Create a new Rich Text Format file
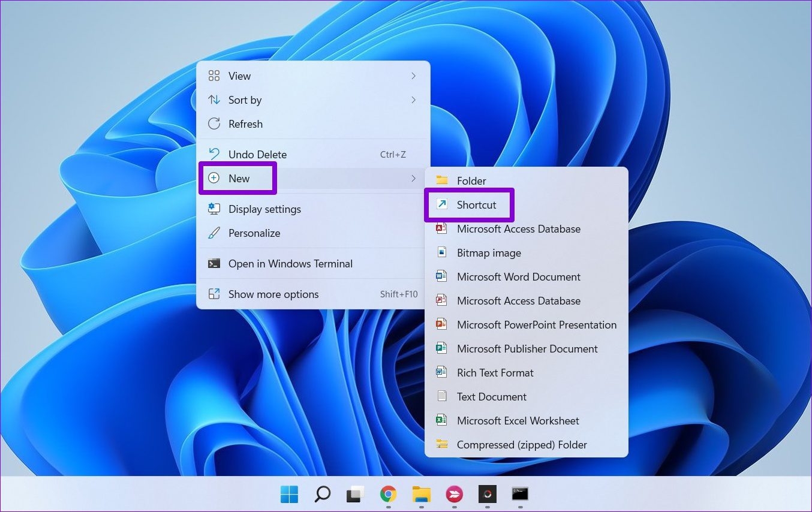 tap(495, 372)
